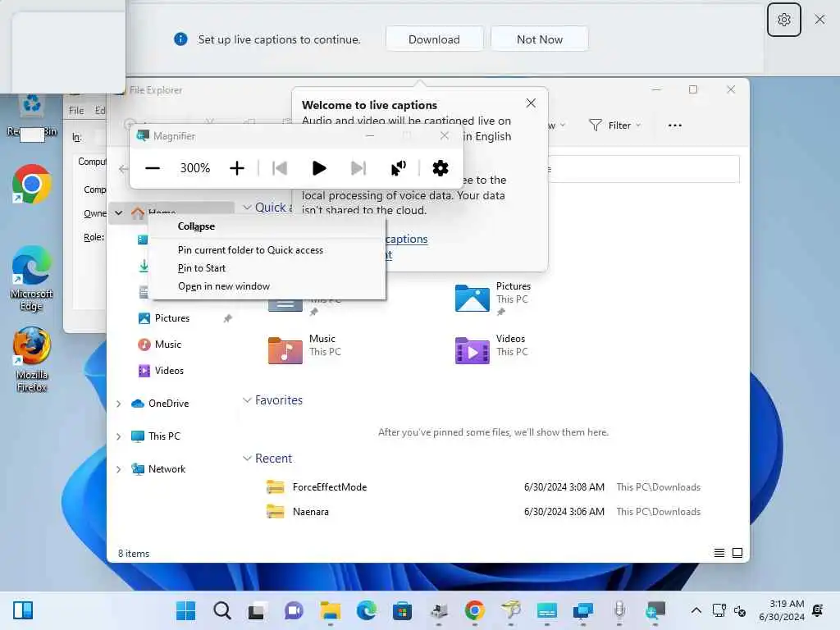This screenshot has width=840, height=630.
Task: Click Magnifier 300% zoom level
Action: coord(195,168)
